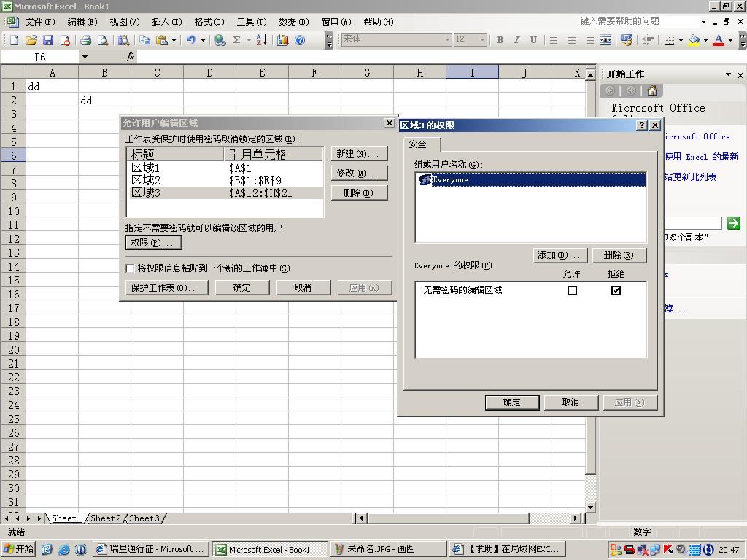Click the 修改 button
This screenshot has height=560, width=747.
pyautogui.click(x=359, y=174)
